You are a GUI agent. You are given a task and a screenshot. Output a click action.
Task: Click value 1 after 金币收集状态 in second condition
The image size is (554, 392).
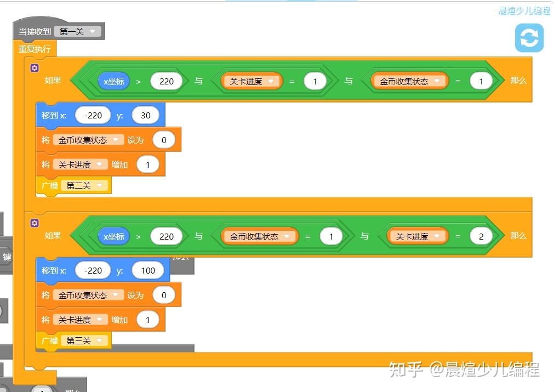click(x=331, y=236)
